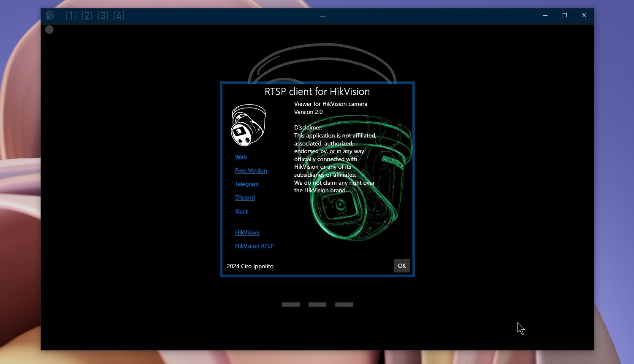Image resolution: width=634 pixels, height=364 pixels.
Task: Click the 'RTSP client for HikVision' title
Action: (x=317, y=92)
